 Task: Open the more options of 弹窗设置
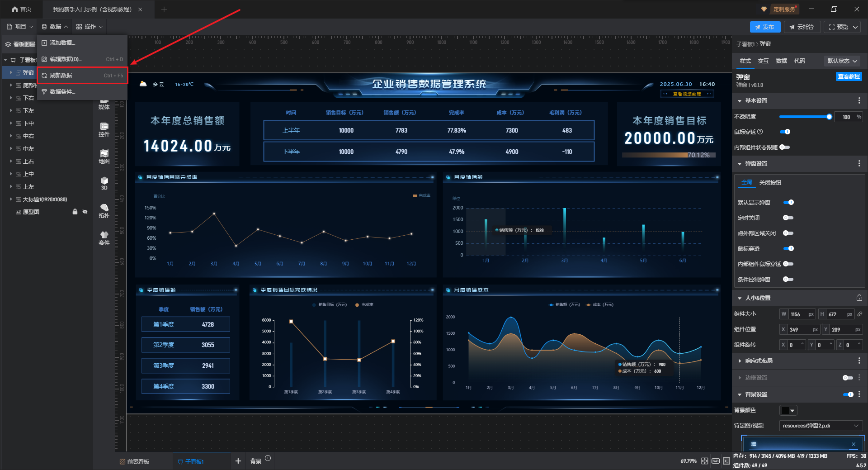[x=859, y=164]
